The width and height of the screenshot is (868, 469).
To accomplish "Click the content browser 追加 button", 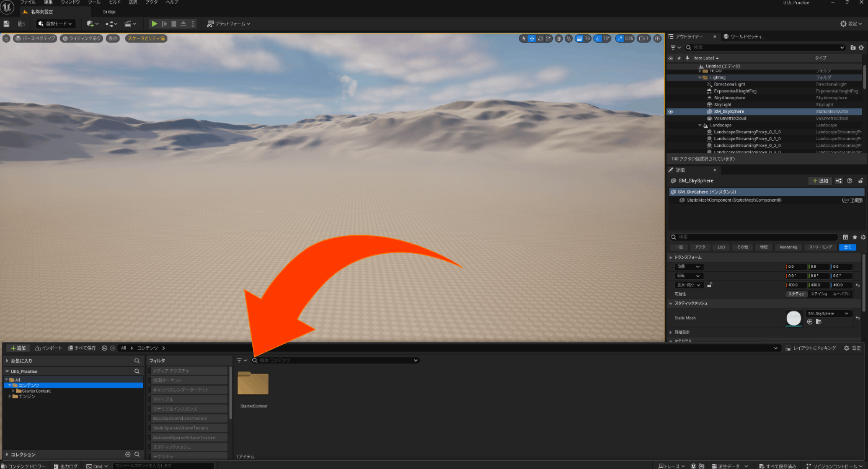I will click(18, 348).
